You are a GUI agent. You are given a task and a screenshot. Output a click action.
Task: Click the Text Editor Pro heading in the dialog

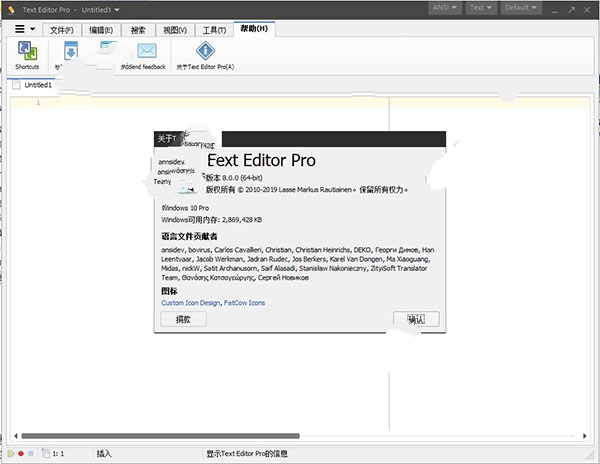point(261,160)
